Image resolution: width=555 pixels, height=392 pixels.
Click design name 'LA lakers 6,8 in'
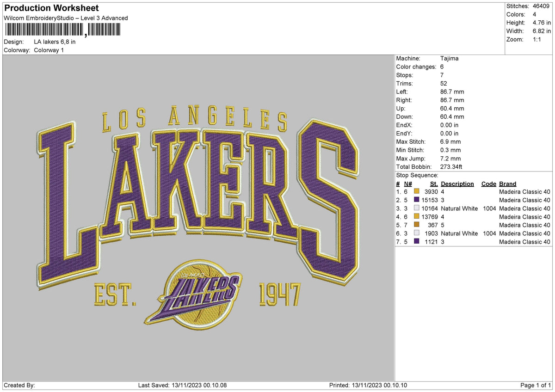pyautogui.click(x=55, y=42)
